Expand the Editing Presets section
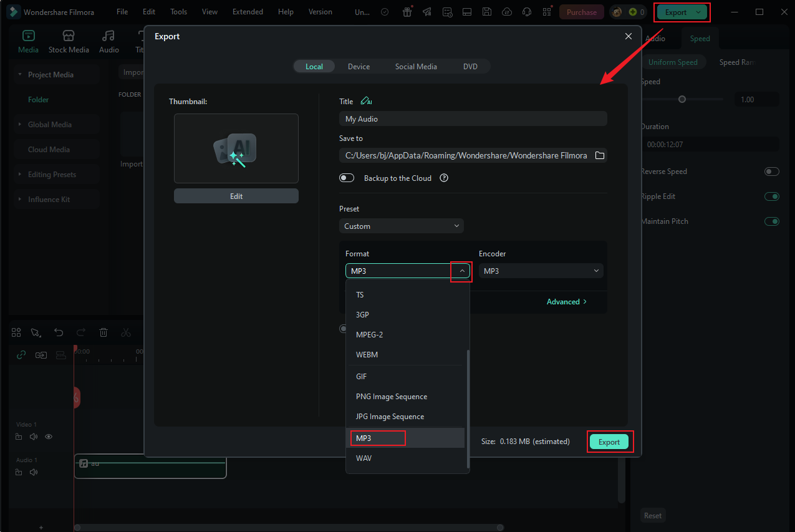Image resolution: width=795 pixels, height=532 pixels. pos(21,175)
